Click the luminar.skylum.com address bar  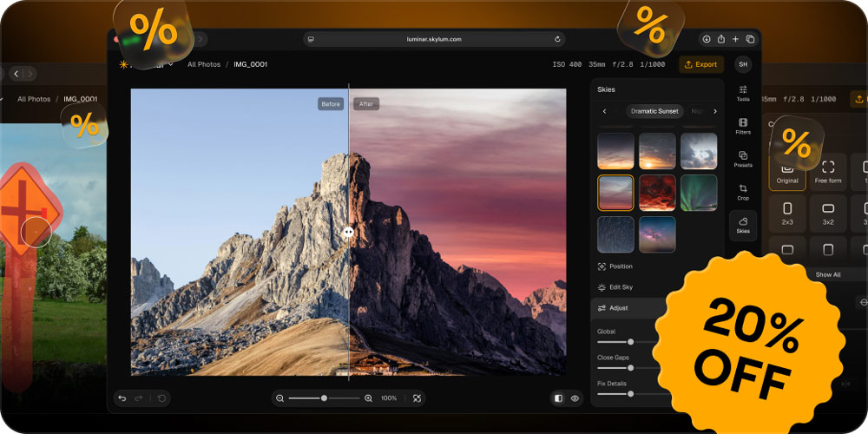click(x=434, y=39)
